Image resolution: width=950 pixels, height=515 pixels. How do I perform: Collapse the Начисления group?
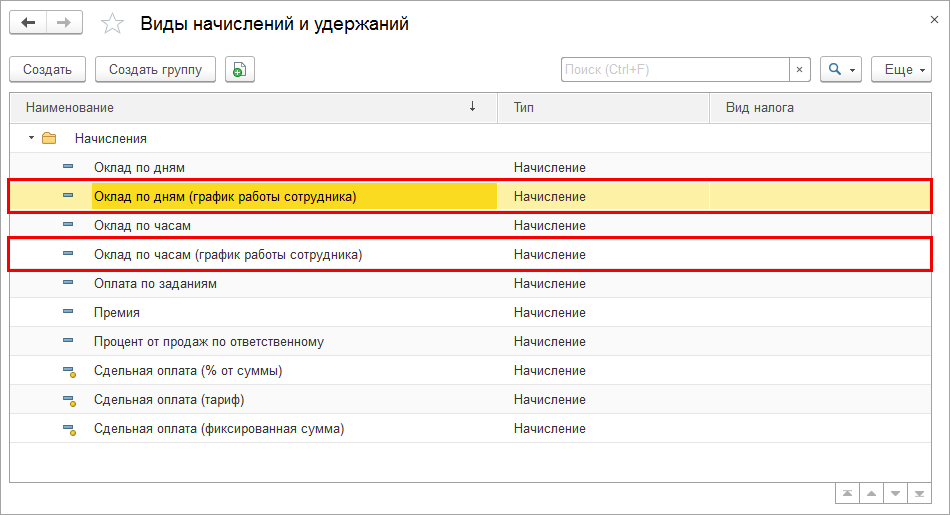pos(31,138)
